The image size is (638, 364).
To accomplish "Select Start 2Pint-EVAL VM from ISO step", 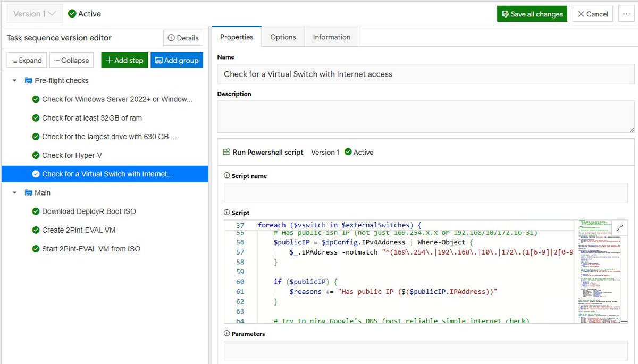I will pos(105,249).
